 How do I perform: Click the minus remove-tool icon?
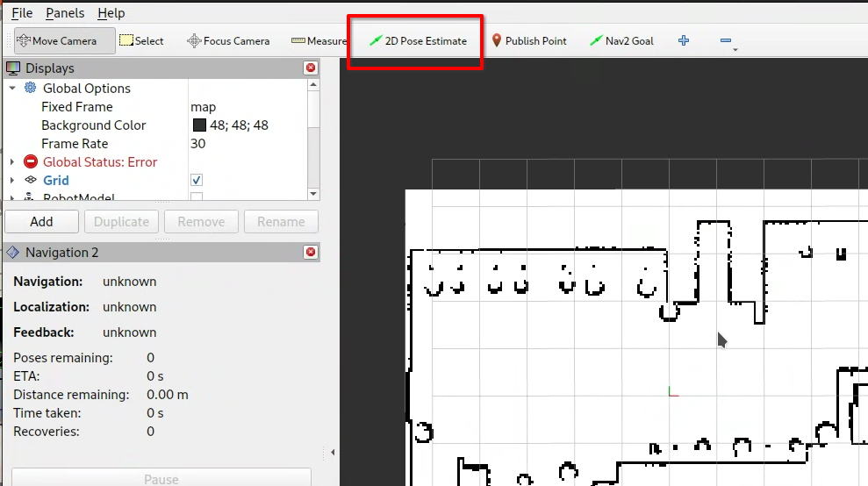point(726,40)
